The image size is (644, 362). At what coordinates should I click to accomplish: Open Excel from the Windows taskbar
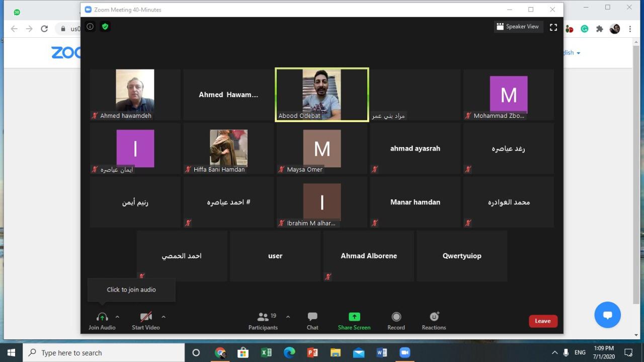[266, 352]
